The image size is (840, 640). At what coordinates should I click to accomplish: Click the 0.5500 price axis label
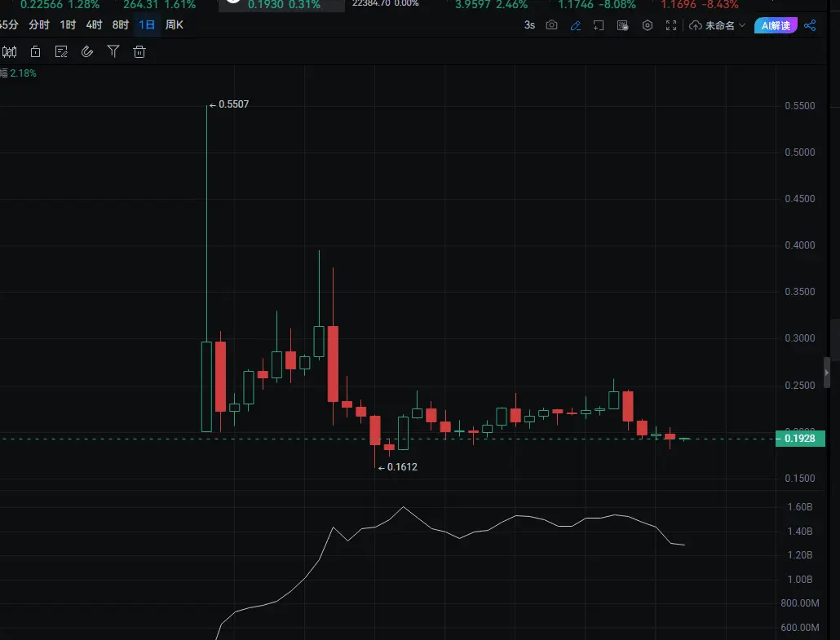[800, 105]
